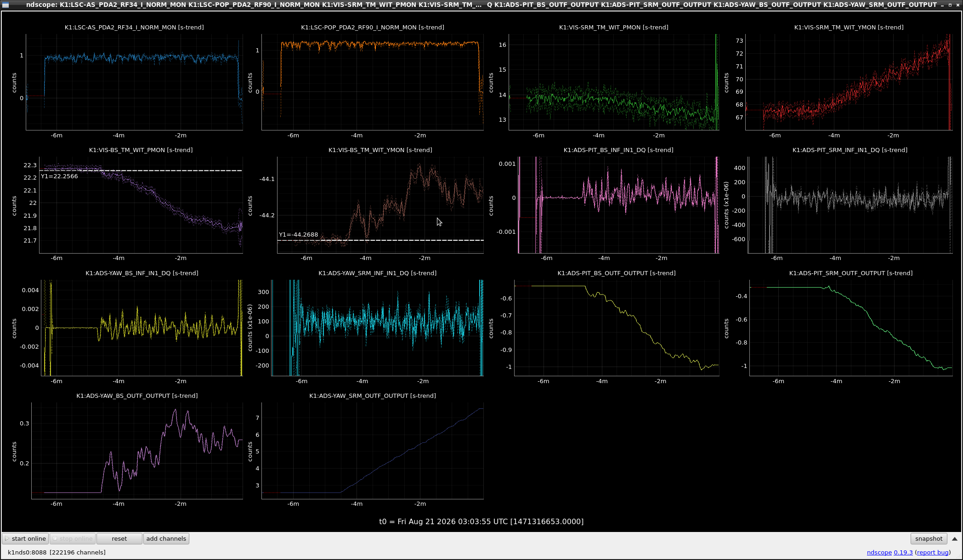Select the Y1=-44.2688 cursor label
The width and height of the screenshot is (963, 560).
[x=298, y=235]
